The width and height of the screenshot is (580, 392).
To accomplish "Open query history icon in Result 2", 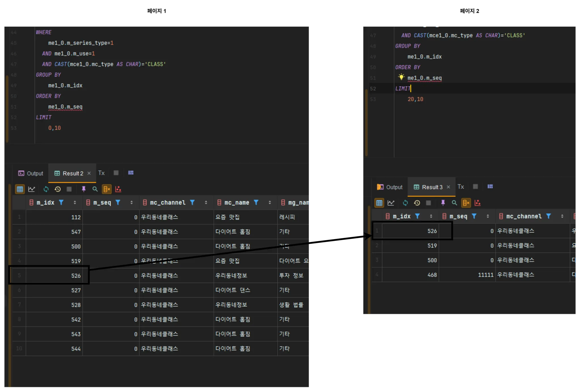I will (x=57, y=189).
